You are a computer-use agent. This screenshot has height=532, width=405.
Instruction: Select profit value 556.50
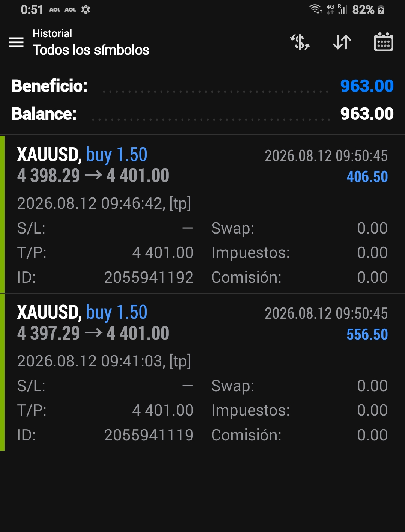367,335
